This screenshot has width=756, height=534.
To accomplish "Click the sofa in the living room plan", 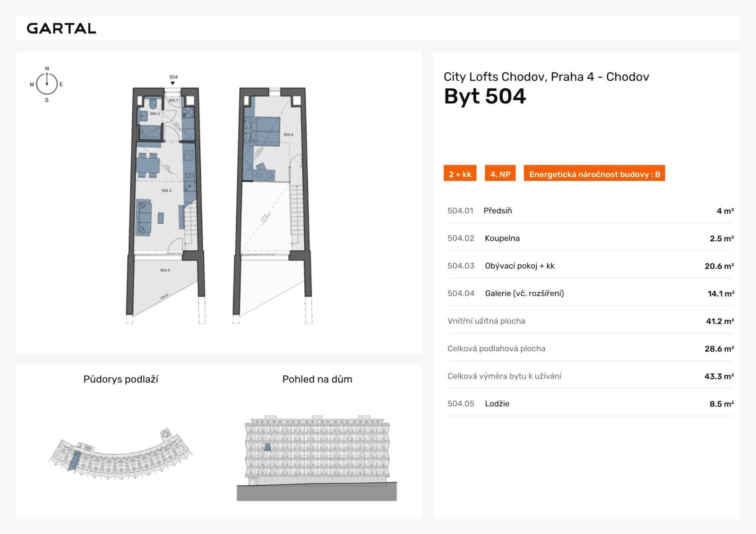I will point(144,217).
